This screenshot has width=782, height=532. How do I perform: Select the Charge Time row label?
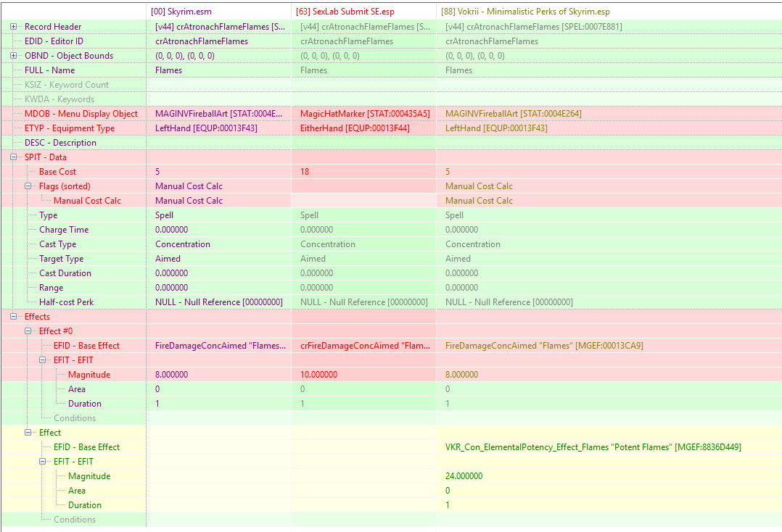tap(64, 229)
